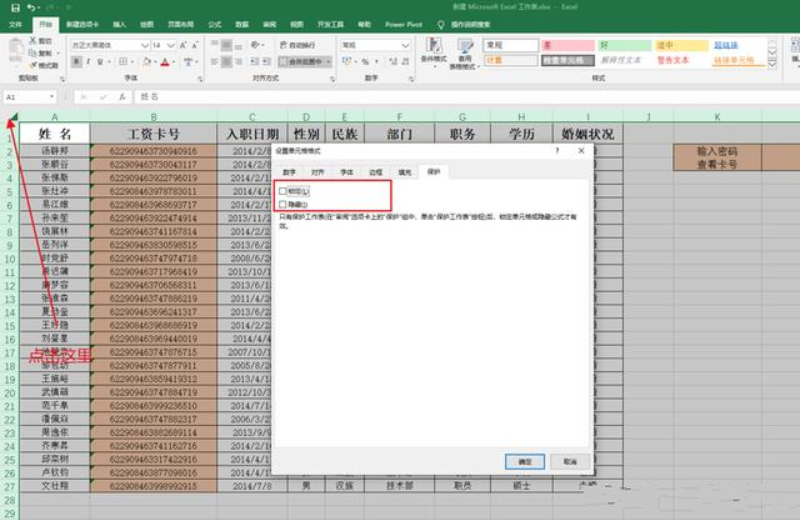The height and width of the screenshot is (520, 801).
Task: Open the Name Box dropdown next to A1
Action: (52, 97)
